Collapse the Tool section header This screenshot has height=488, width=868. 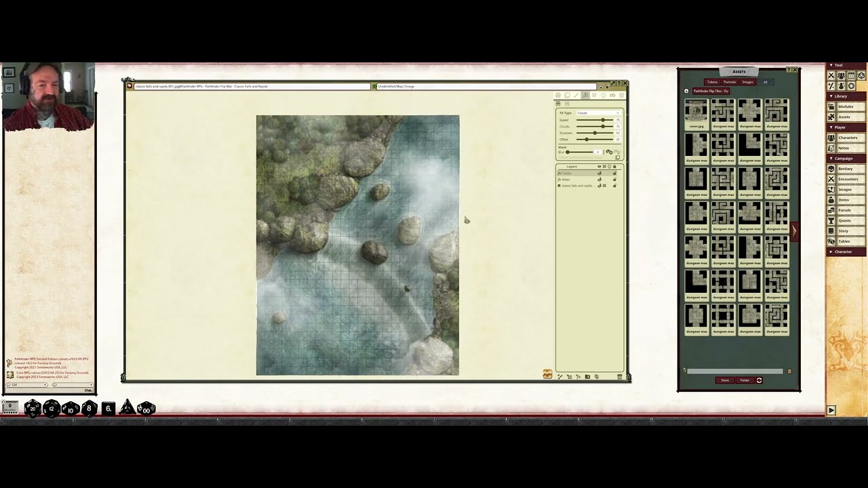point(846,65)
